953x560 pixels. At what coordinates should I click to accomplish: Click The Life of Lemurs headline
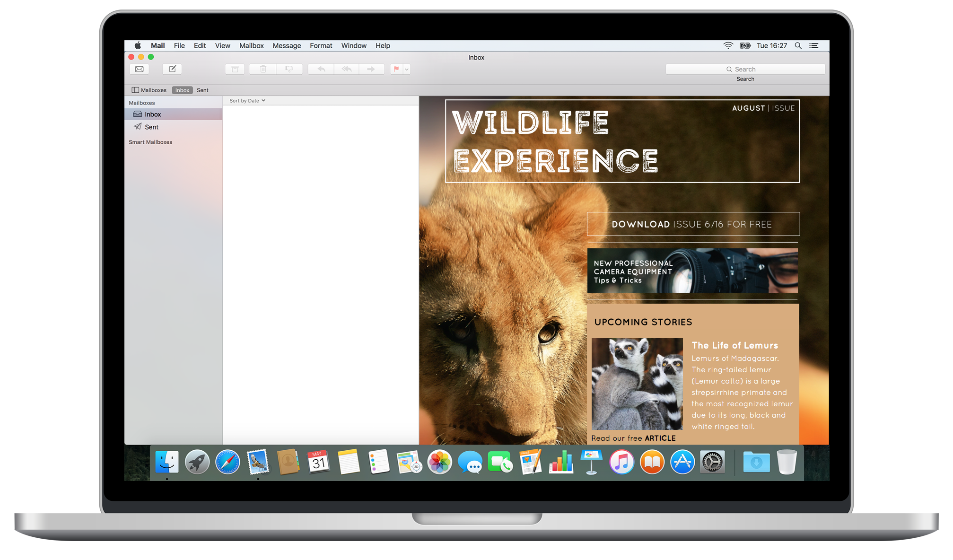tap(734, 345)
